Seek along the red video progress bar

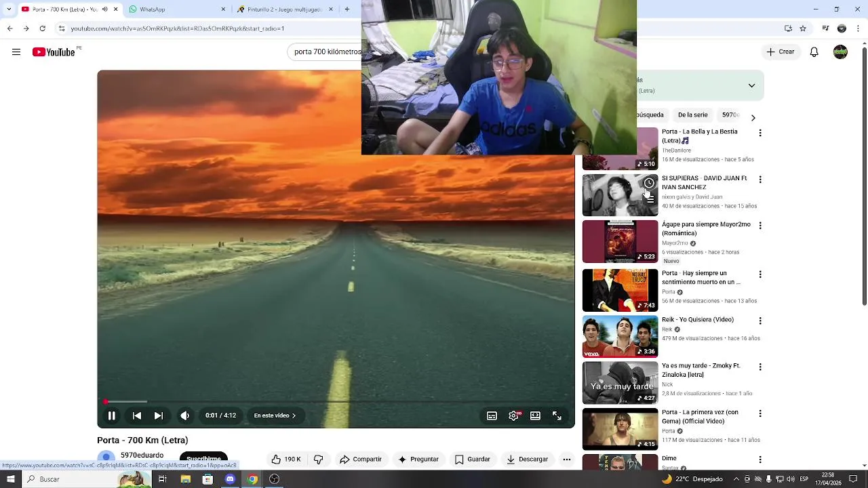336,402
